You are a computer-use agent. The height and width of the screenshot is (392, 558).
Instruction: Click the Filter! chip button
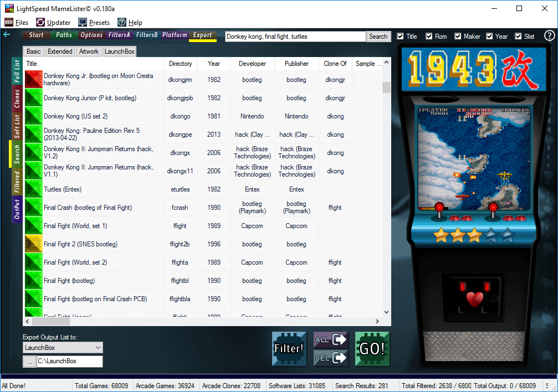[x=289, y=349]
